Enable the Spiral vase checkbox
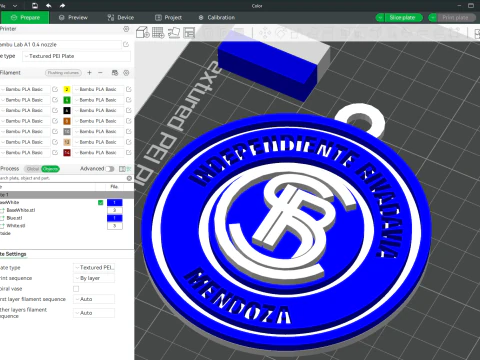Screen dimensions: 480x360 (x=76, y=289)
